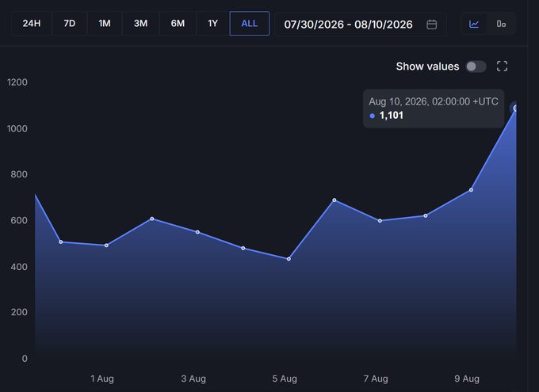Click the Show values label text

coord(427,67)
